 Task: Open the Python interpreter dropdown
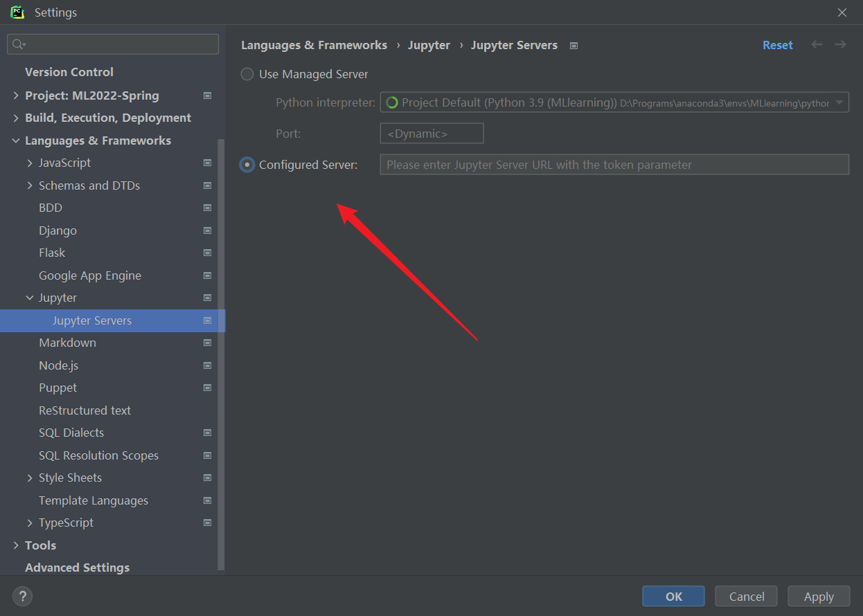[839, 102]
